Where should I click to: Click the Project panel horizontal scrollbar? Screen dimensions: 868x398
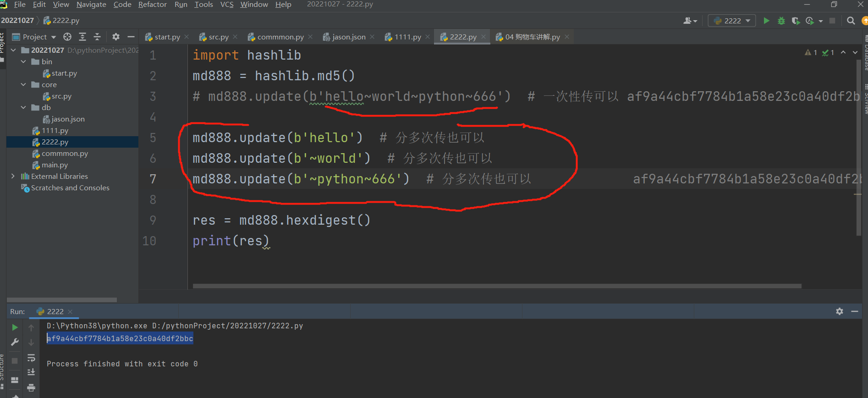click(x=62, y=300)
